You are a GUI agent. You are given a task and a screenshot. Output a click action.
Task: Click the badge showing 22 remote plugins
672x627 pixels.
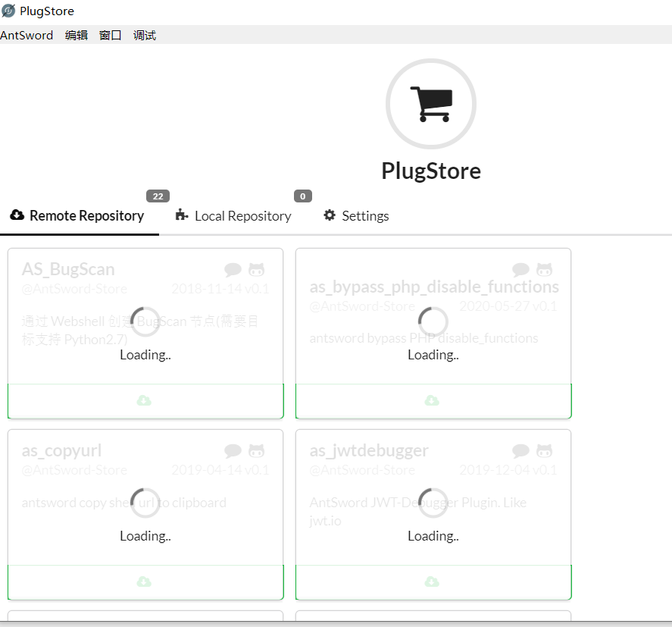(158, 196)
